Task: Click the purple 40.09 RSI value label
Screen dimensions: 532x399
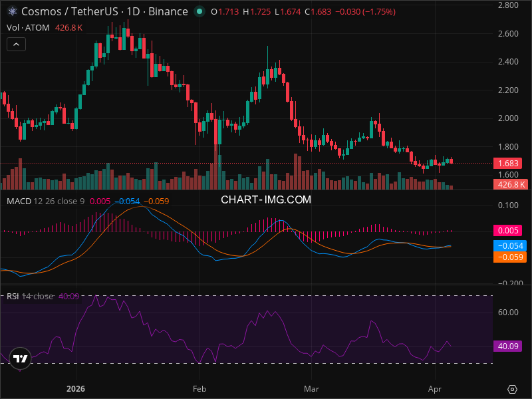Action: click(507, 346)
